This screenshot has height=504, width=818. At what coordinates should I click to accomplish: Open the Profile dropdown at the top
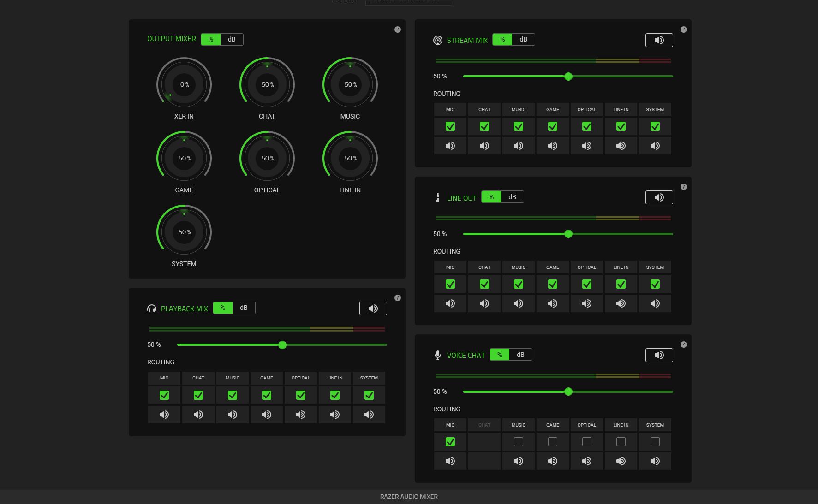(409, 1)
